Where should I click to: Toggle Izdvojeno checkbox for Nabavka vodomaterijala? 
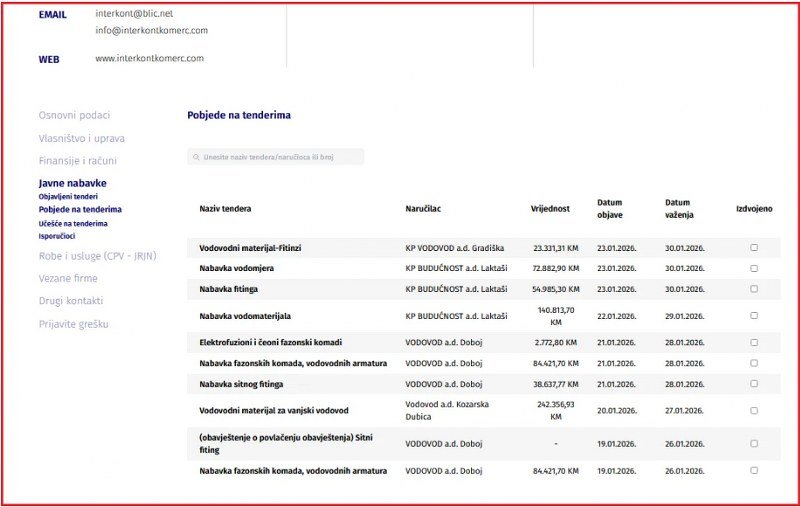[754, 316]
